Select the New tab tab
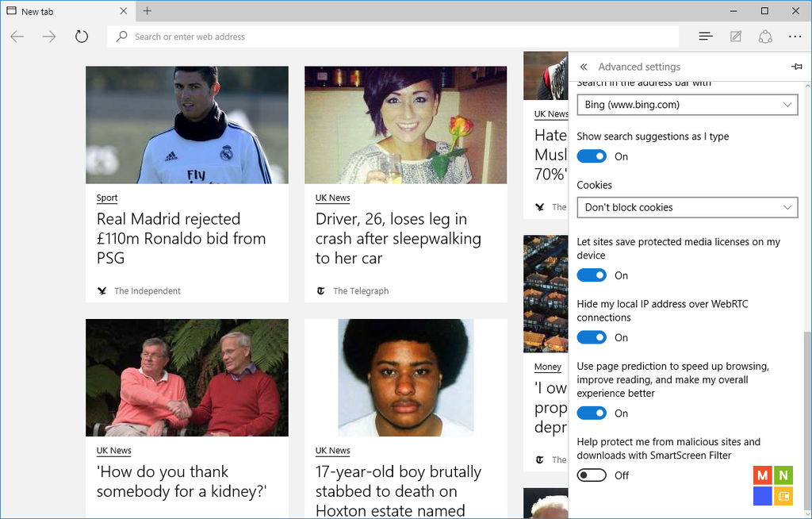 point(68,11)
